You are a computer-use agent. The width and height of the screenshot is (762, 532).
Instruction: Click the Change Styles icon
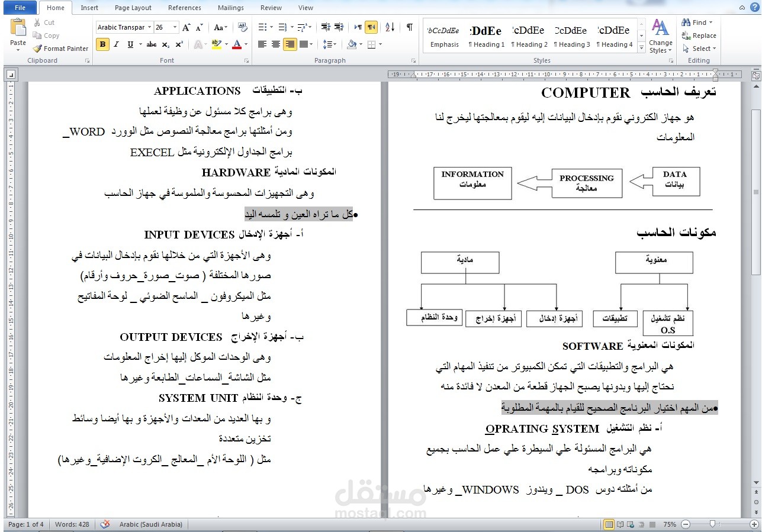tap(660, 36)
